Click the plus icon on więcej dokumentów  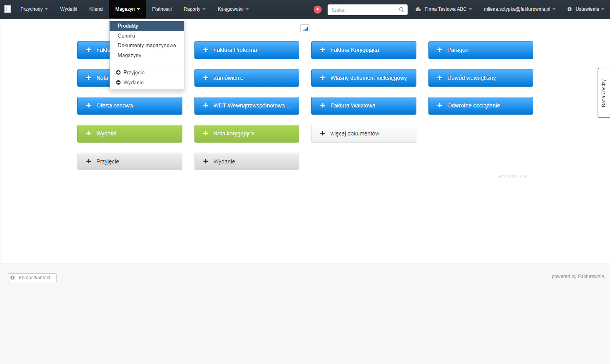(x=323, y=133)
